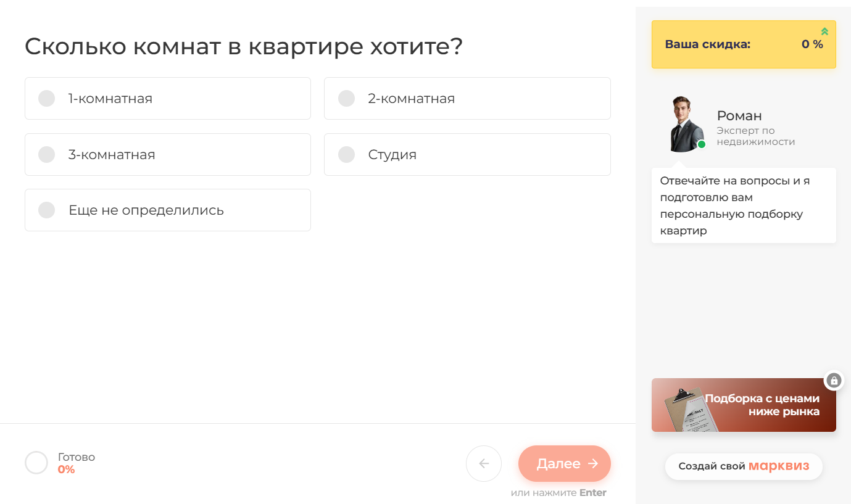Choose the 2-комнатная radio option
851x504 pixels.
(x=467, y=98)
